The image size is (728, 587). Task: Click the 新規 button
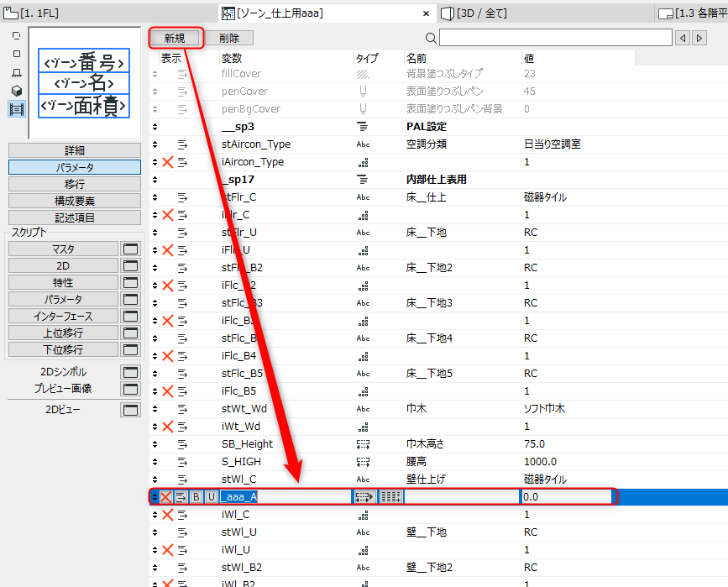(x=175, y=38)
